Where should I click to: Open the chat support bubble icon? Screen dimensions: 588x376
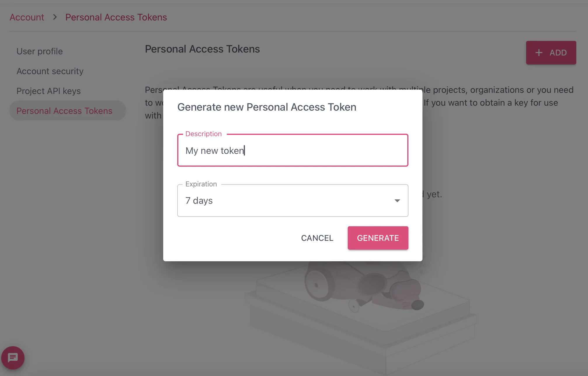pos(13,358)
